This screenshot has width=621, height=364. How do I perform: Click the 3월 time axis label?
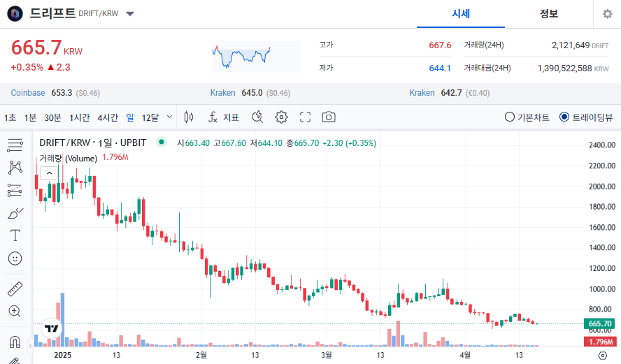327,356
